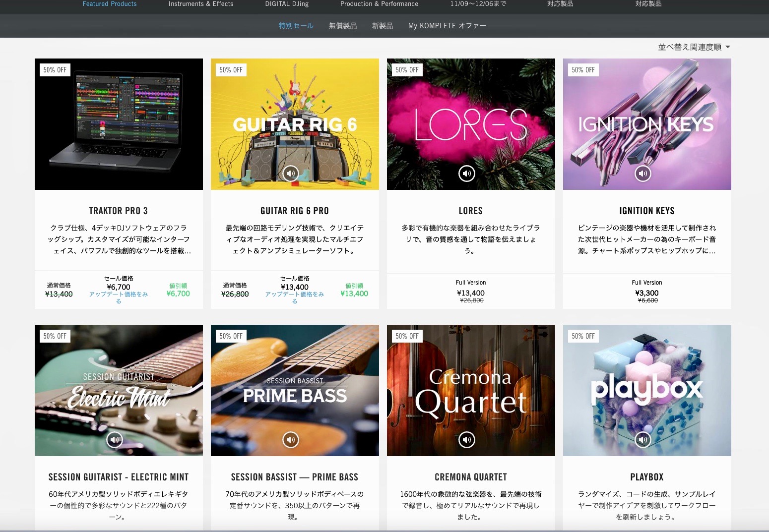Click the LORES product title
769x532 pixels.
[x=471, y=211]
